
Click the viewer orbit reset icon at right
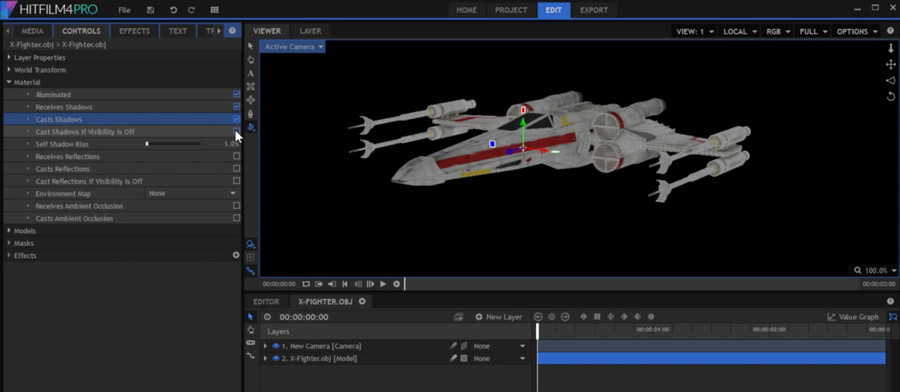tap(891, 96)
